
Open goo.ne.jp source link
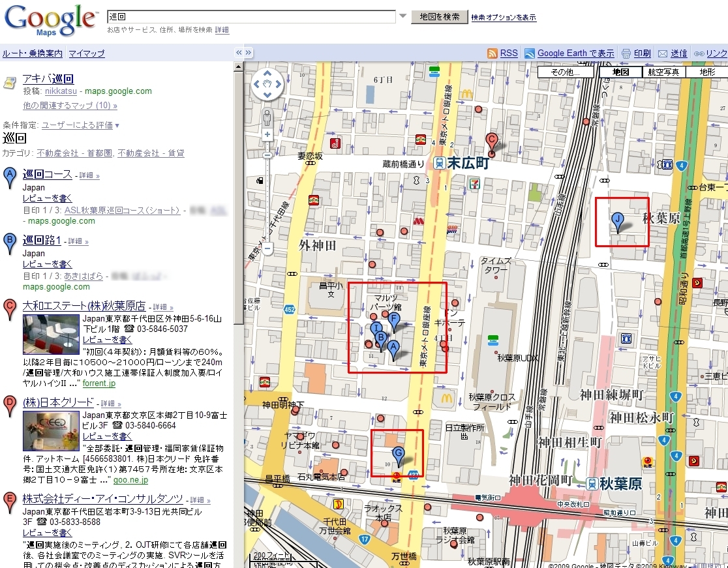pyautogui.click(x=130, y=480)
